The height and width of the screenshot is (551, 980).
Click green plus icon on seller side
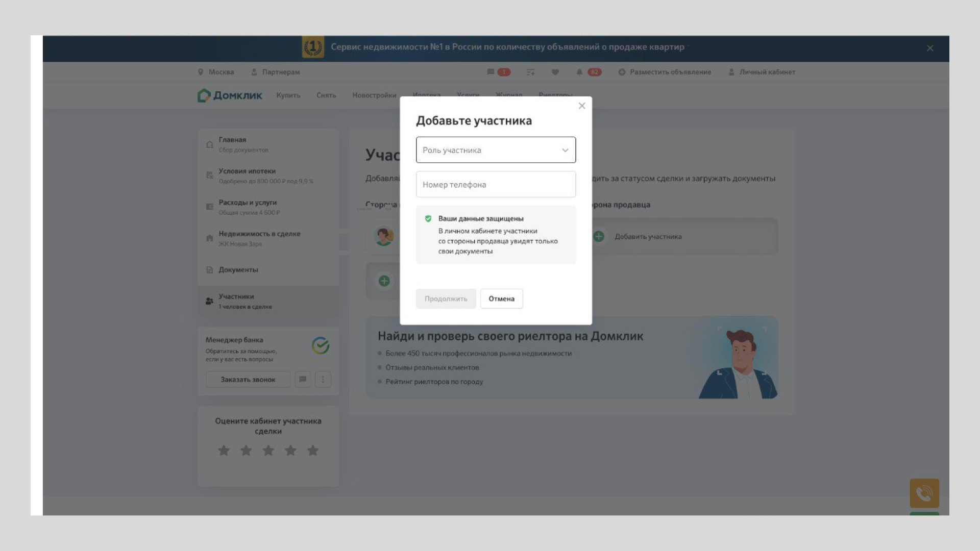coord(599,237)
